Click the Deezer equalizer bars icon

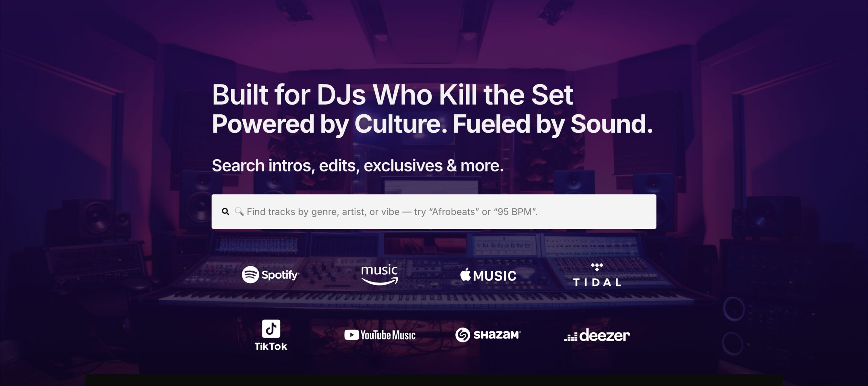tap(571, 337)
